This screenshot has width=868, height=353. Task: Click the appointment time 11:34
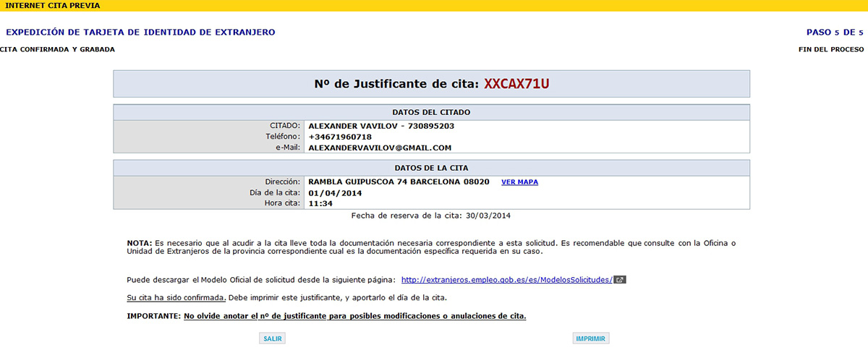click(320, 204)
